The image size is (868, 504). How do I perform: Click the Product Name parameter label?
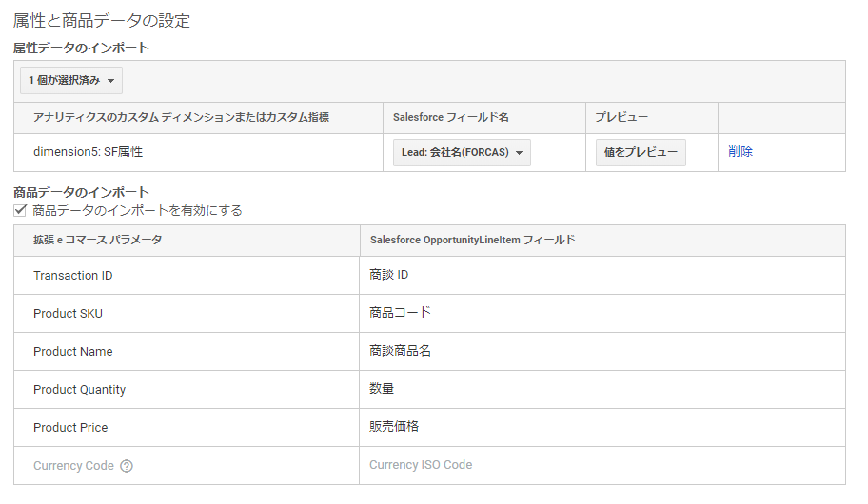point(73,352)
